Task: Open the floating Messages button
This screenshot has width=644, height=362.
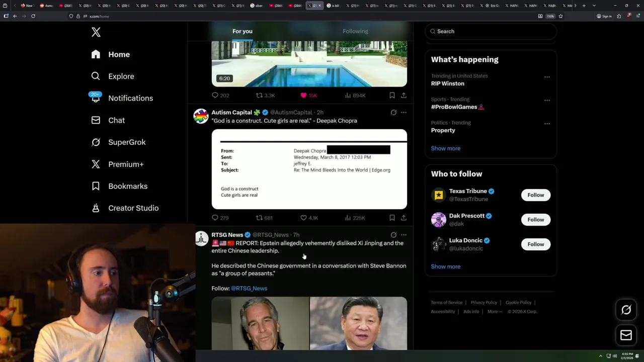Action: [626, 335]
